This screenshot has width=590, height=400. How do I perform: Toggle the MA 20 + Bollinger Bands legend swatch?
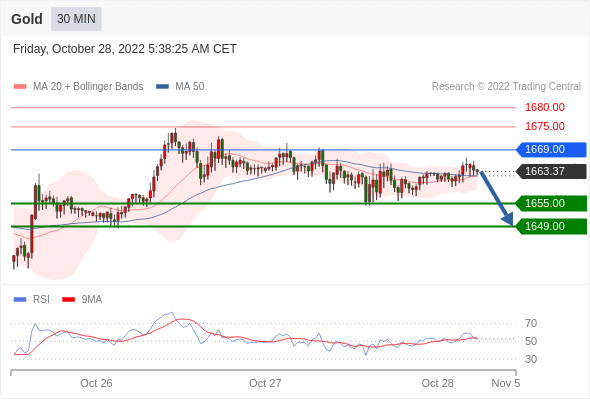point(20,87)
